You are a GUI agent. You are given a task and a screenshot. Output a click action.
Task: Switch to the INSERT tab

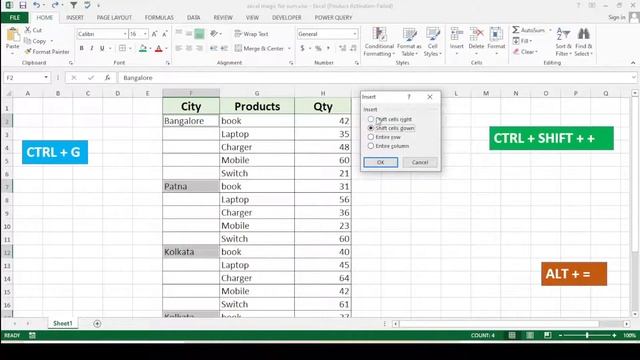(75, 18)
